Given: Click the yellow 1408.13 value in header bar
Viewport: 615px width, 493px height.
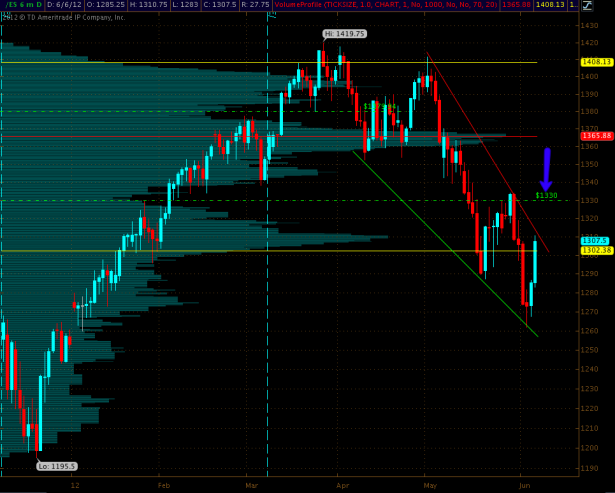Looking at the screenshot, I should 552,5.
